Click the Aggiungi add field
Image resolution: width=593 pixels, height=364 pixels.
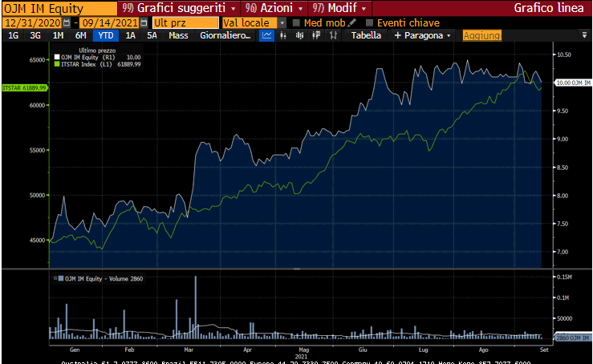pos(481,35)
